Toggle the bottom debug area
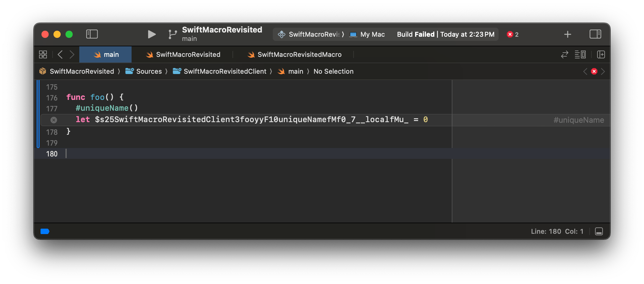The width and height of the screenshot is (644, 284). [x=599, y=231]
